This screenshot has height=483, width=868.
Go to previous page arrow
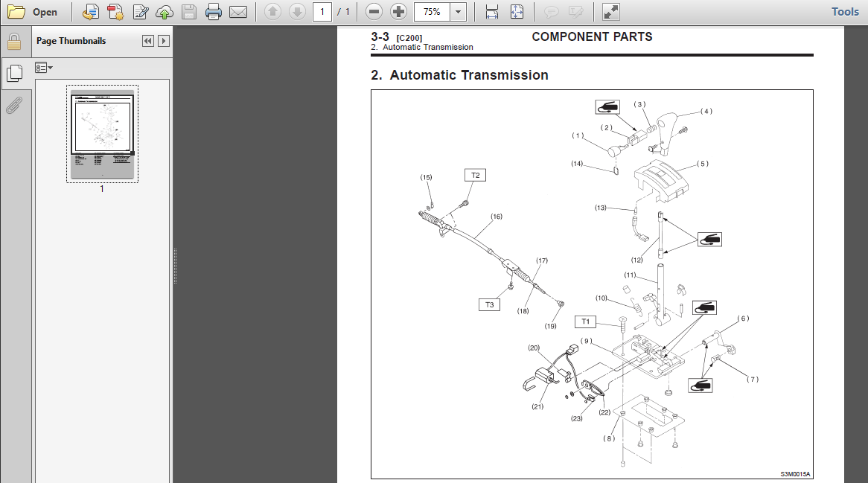pyautogui.click(x=272, y=12)
